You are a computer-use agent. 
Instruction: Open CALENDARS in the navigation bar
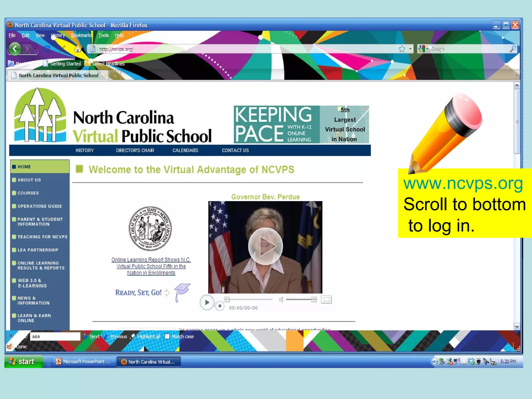pyautogui.click(x=185, y=150)
